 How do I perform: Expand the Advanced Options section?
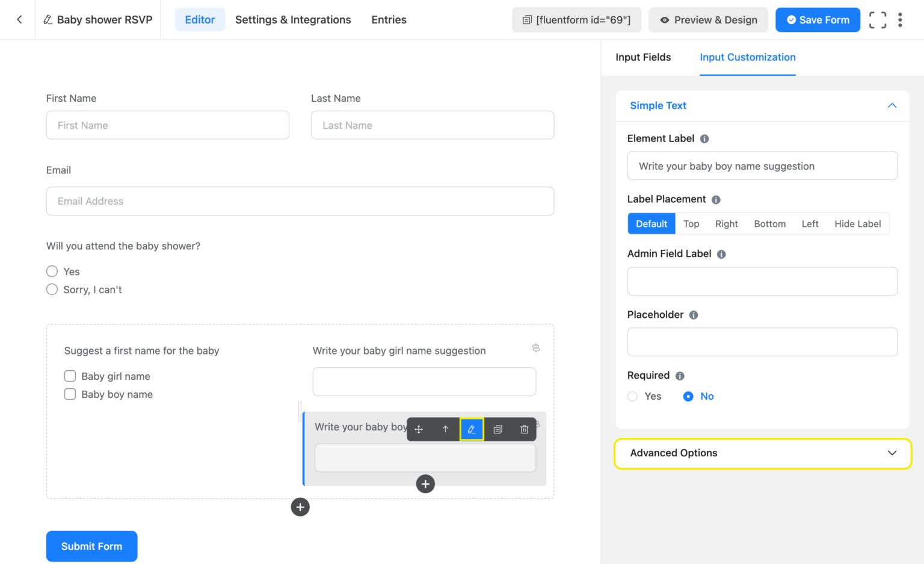click(x=762, y=453)
